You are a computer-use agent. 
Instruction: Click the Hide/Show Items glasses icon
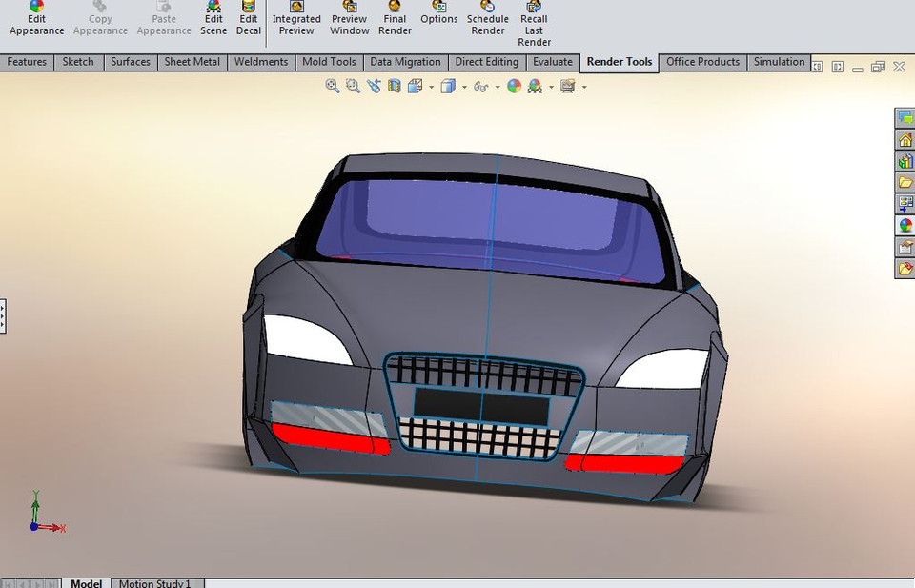[x=480, y=87]
